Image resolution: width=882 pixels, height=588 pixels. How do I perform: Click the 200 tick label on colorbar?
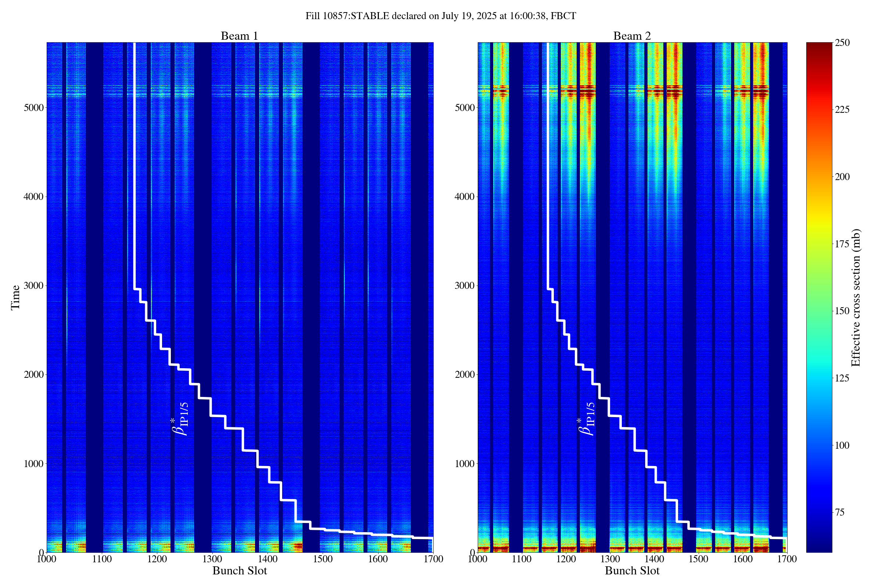[842, 177]
